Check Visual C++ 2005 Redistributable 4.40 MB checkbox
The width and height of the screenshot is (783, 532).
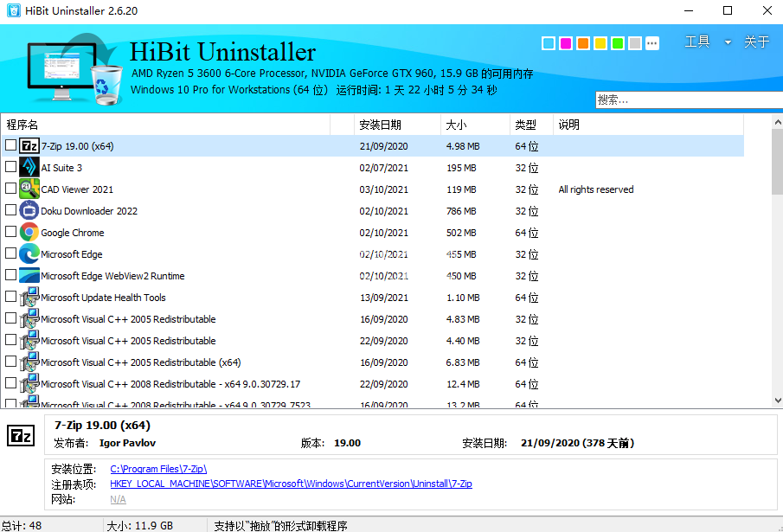click(10, 340)
